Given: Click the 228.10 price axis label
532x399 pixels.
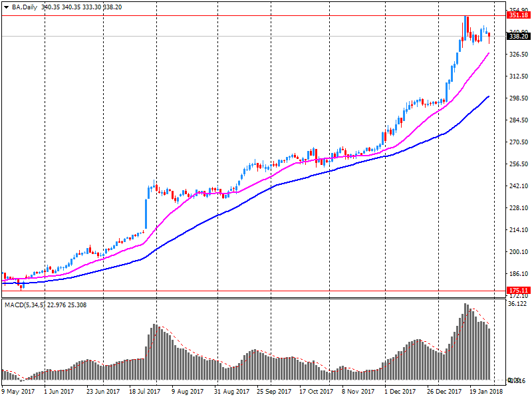Looking at the screenshot, I should [519, 208].
